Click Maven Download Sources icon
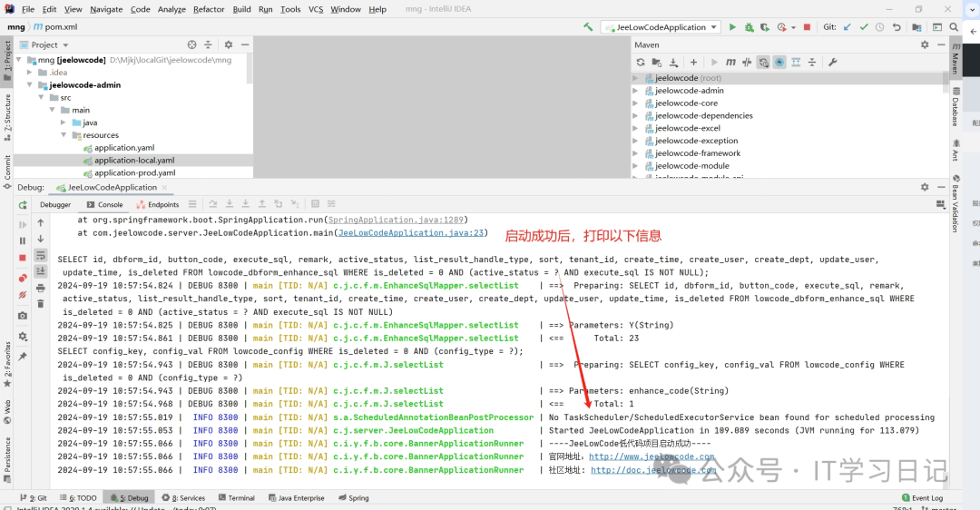The width and height of the screenshot is (980, 510). pyautogui.click(x=673, y=62)
